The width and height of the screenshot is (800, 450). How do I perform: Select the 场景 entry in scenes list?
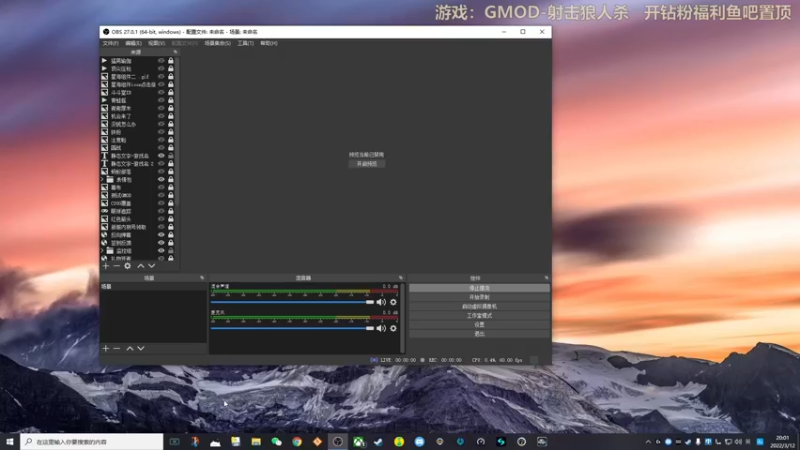(x=153, y=287)
